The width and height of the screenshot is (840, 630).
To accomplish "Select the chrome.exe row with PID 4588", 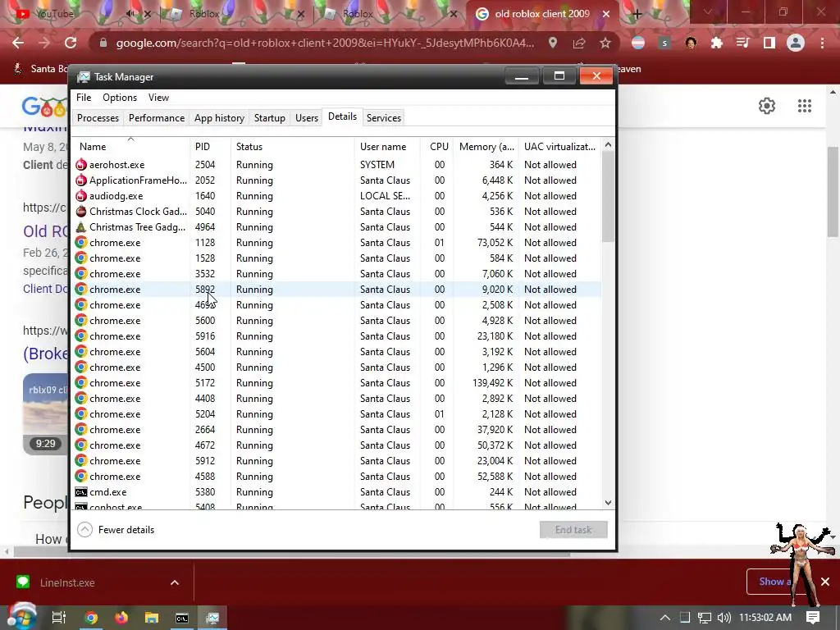I will (336, 477).
